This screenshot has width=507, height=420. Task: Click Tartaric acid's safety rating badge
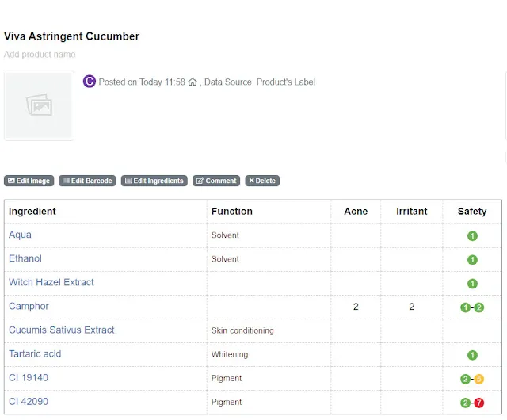(x=472, y=355)
